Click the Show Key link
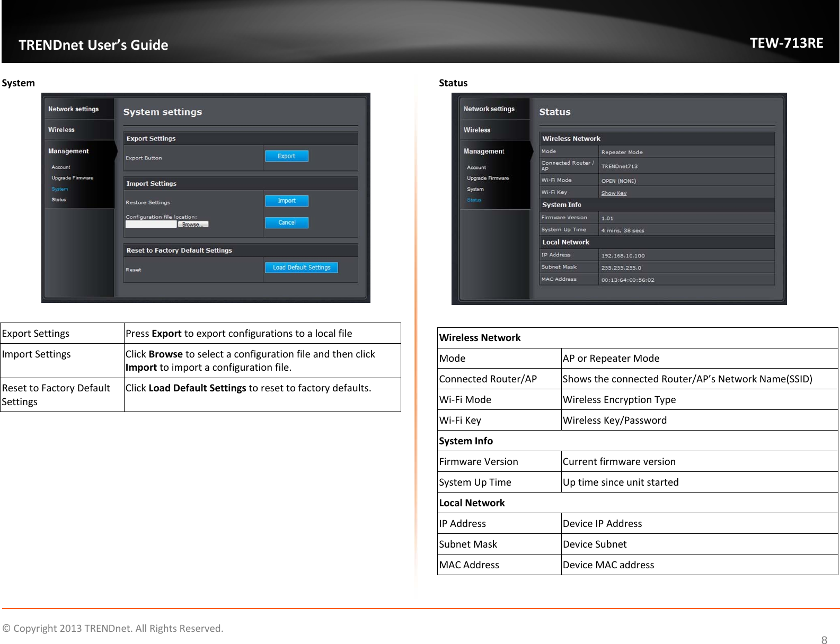The image size is (840, 644). pos(614,193)
